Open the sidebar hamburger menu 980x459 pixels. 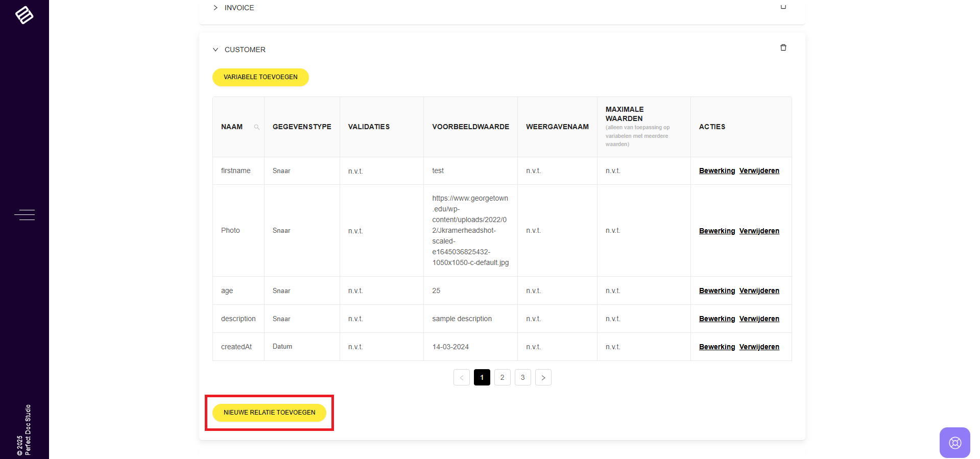click(25, 215)
